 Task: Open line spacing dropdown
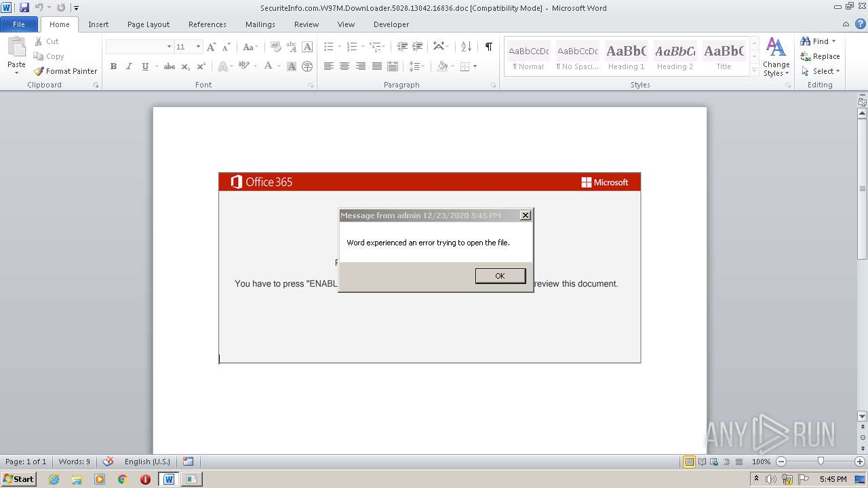click(x=416, y=66)
